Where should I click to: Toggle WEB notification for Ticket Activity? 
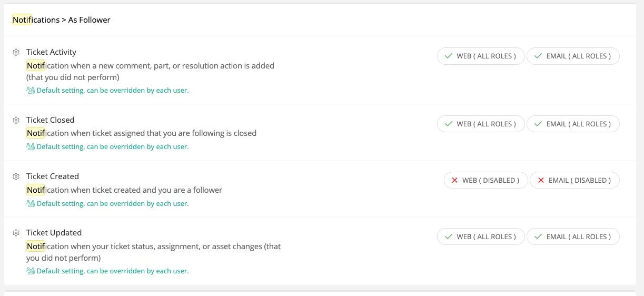click(x=480, y=56)
